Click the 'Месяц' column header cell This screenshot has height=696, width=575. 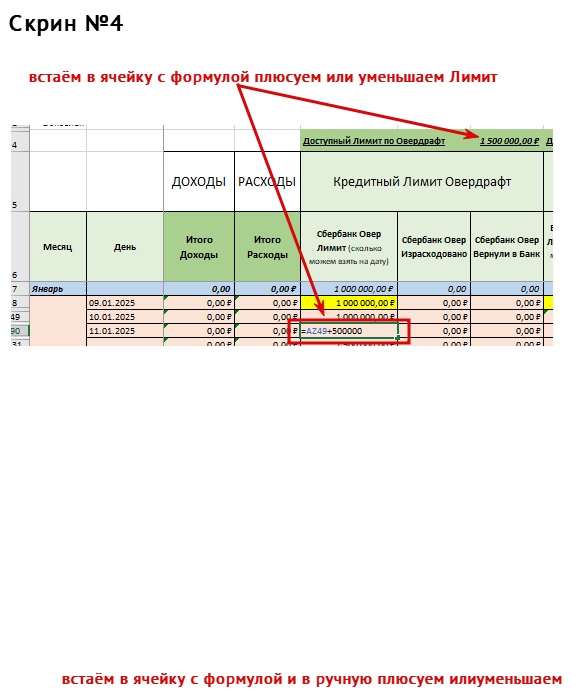58,247
